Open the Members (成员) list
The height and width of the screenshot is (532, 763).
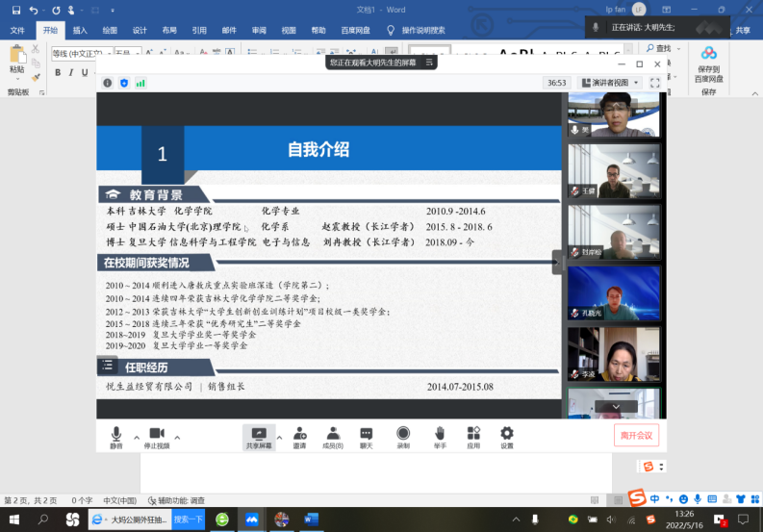click(x=333, y=435)
